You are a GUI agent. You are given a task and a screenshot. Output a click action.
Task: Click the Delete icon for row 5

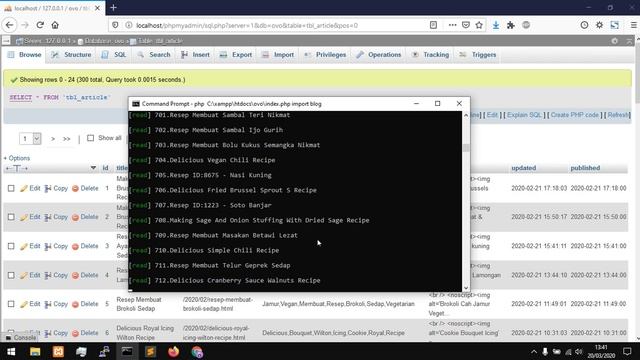click(75, 304)
